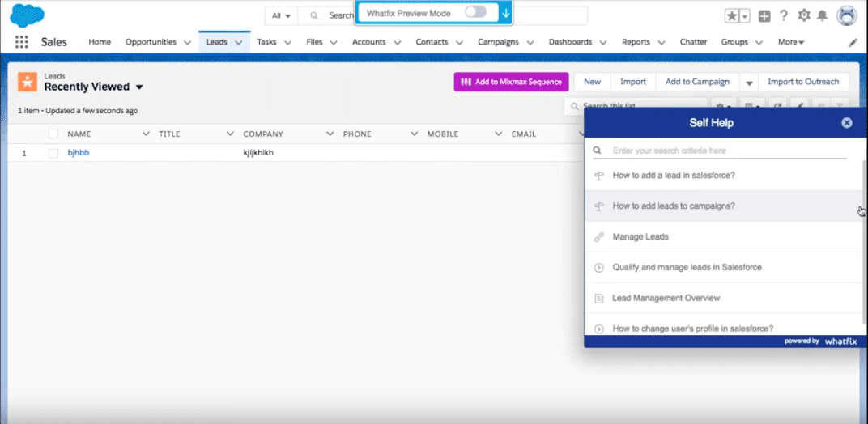Image resolution: width=868 pixels, height=424 pixels.
Task: Click the Search this list field
Action: (636, 106)
